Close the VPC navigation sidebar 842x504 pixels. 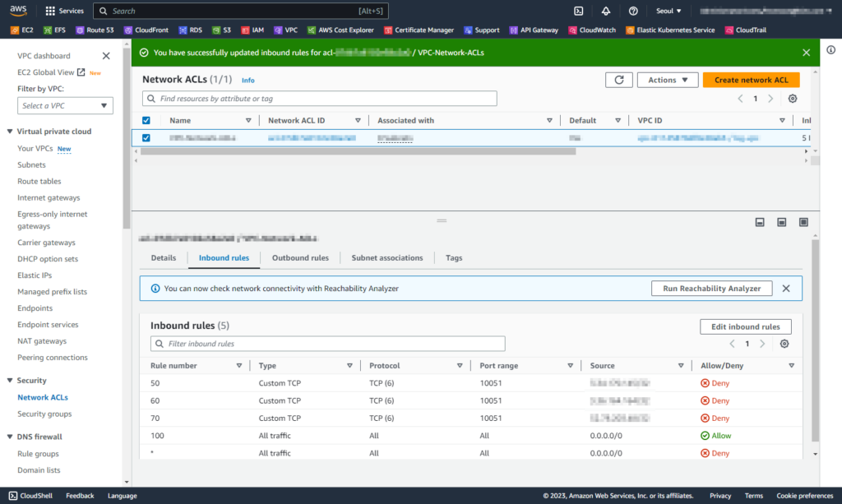(x=106, y=56)
